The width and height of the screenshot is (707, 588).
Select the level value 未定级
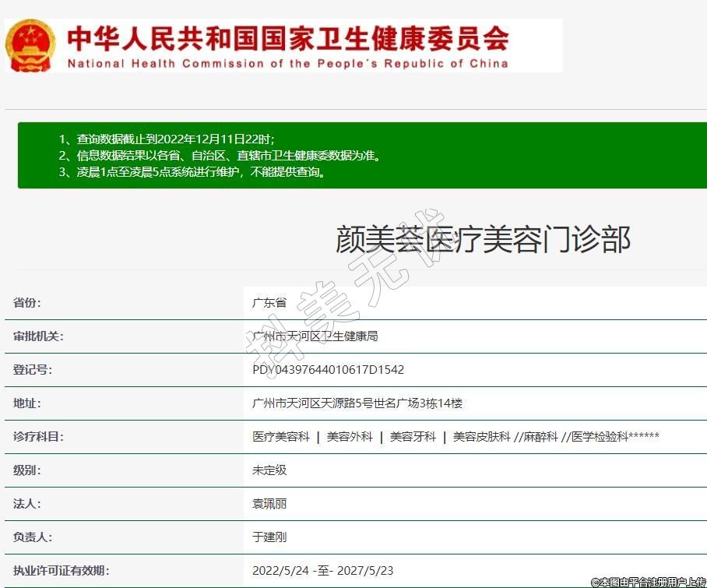pos(269,470)
